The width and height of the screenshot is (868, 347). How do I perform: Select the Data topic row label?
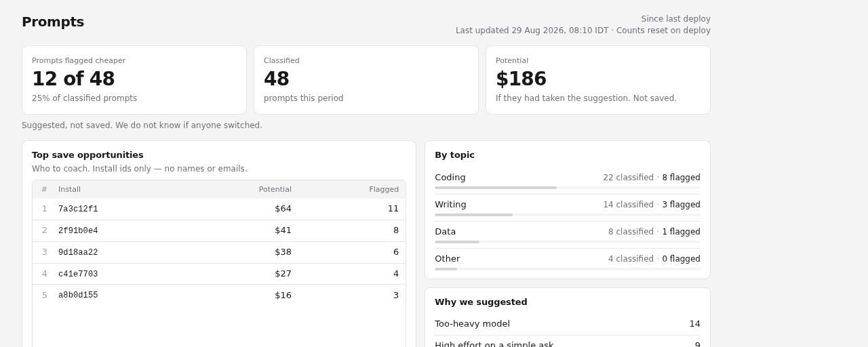coord(446,232)
